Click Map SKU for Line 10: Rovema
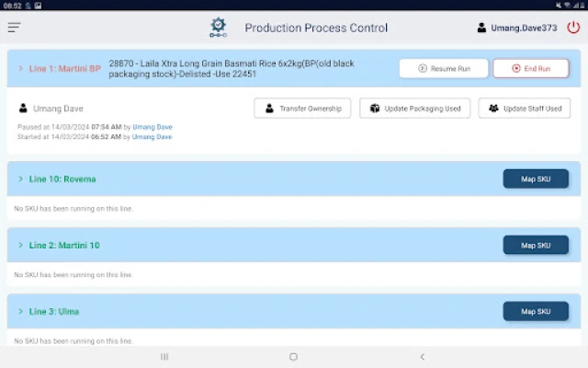The image size is (588, 368). (535, 178)
